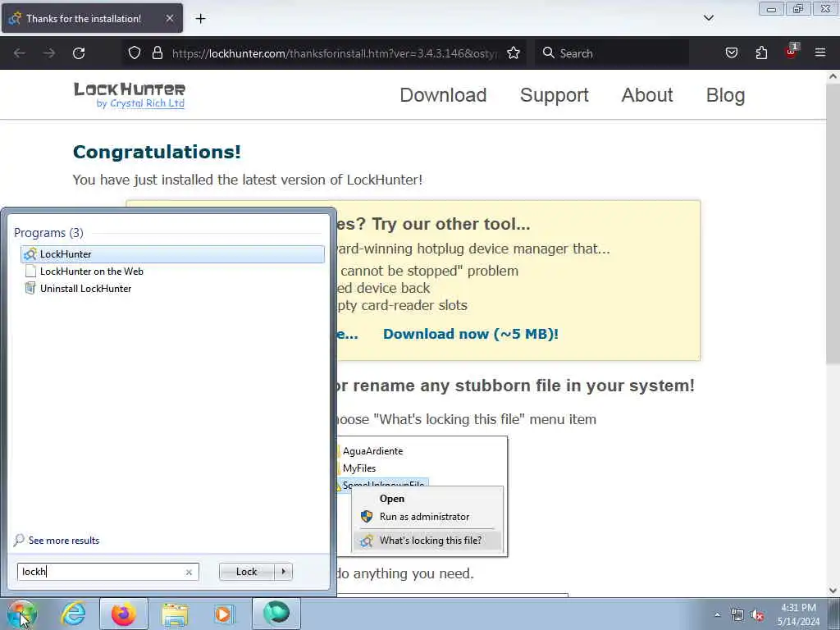
Task: Go back in Firefox
Action: pyautogui.click(x=20, y=53)
